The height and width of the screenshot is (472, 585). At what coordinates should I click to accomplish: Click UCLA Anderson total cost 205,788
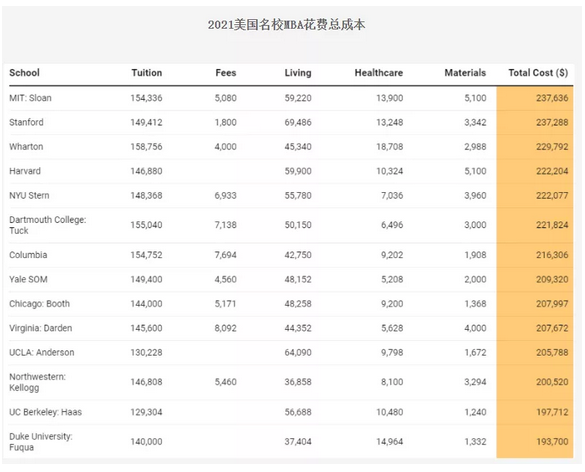click(x=552, y=353)
